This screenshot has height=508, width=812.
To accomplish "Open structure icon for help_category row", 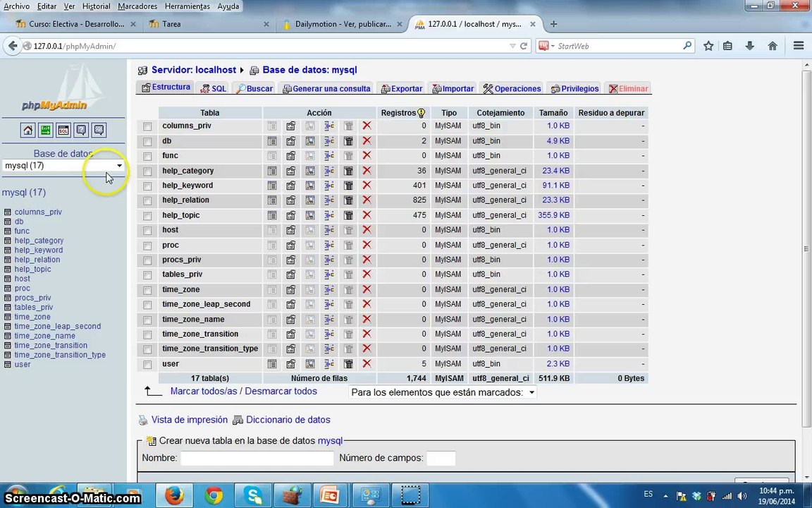I will point(291,171).
